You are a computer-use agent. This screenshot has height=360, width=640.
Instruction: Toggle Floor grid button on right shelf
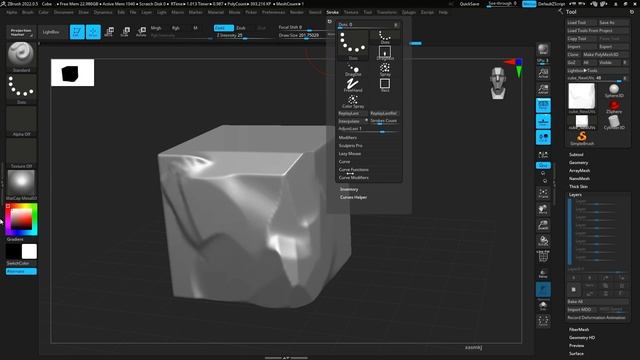click(543, 121)
